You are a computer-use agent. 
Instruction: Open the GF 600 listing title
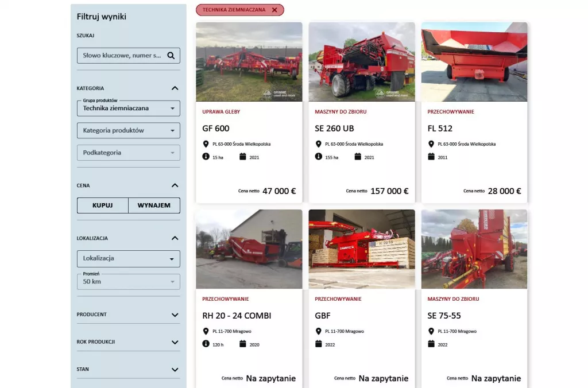pos(216,129)
